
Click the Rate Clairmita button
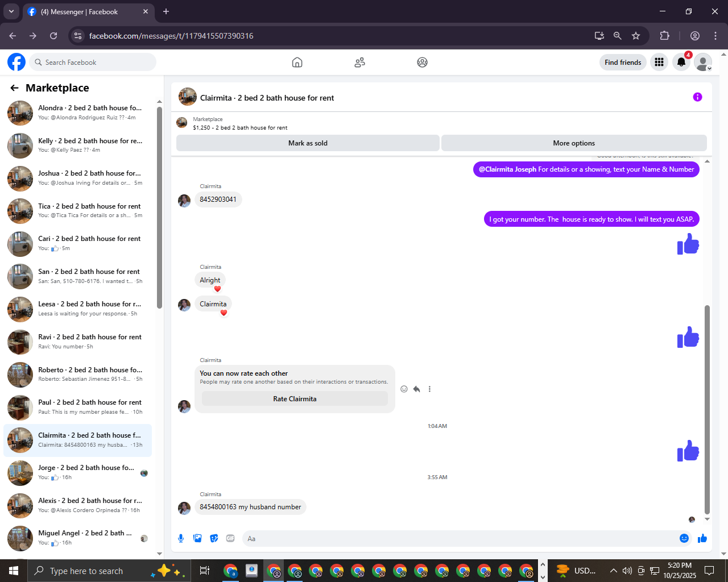pos(295,399)
